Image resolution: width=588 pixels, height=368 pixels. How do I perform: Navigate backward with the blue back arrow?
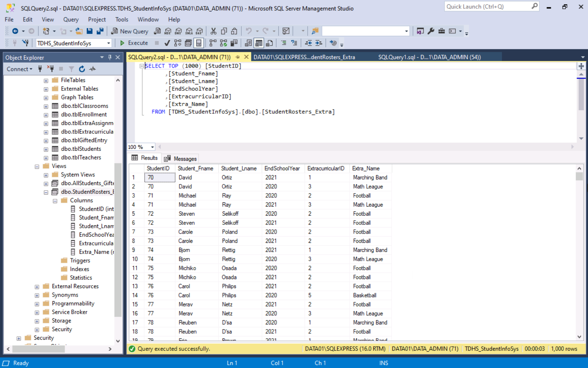tap(15, 31)
